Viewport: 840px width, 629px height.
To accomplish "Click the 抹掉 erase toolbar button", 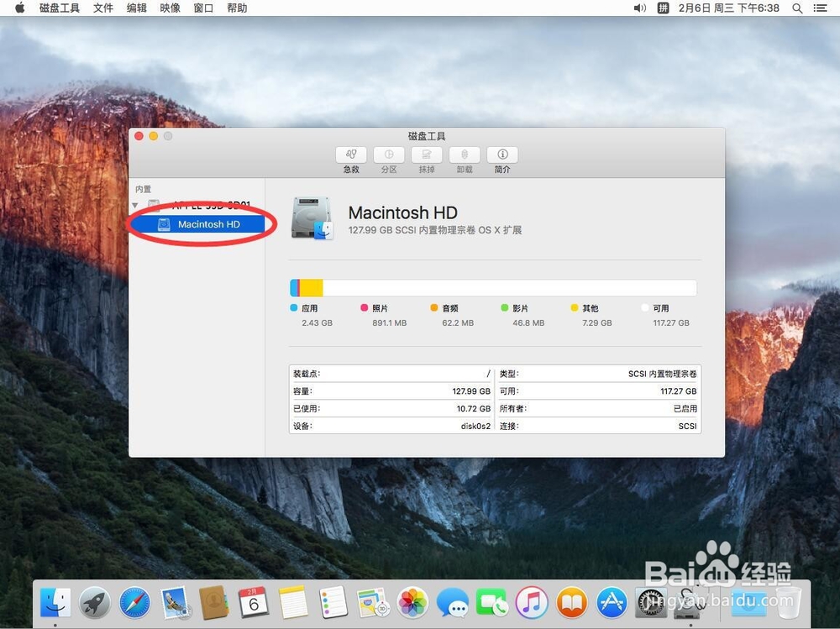I will click(427, 155).
